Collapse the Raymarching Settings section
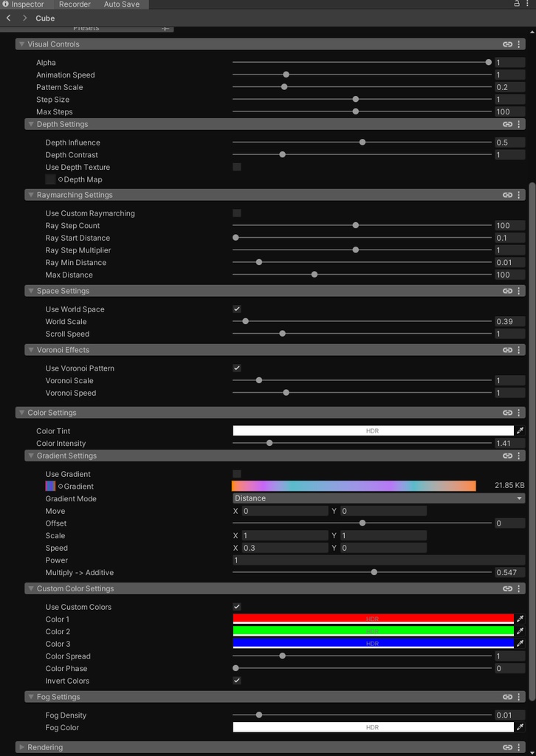The height and width of the screenshot is (756, 536). (31, 195)
